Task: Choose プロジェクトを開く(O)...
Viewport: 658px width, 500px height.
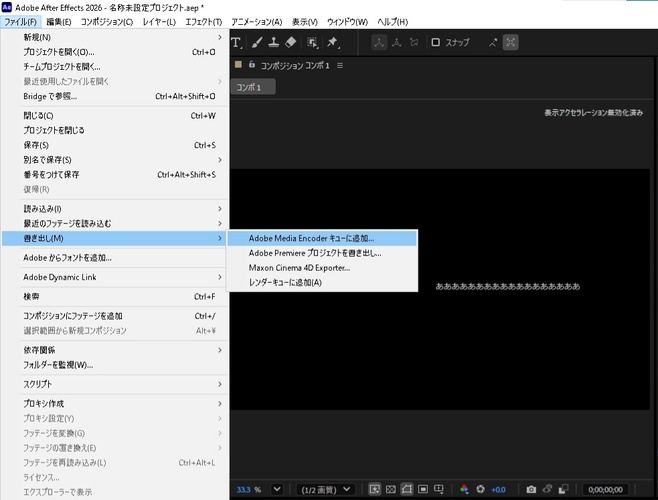Action: pos(115,52)
